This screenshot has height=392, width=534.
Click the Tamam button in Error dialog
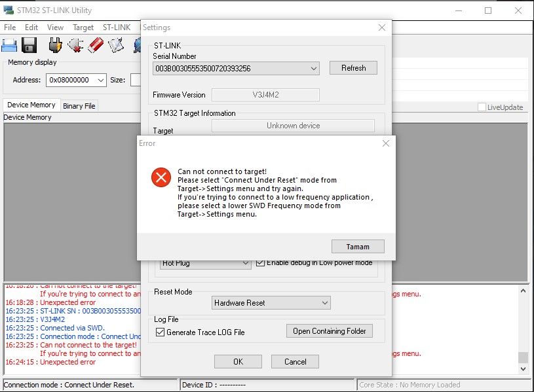(358, 247)
